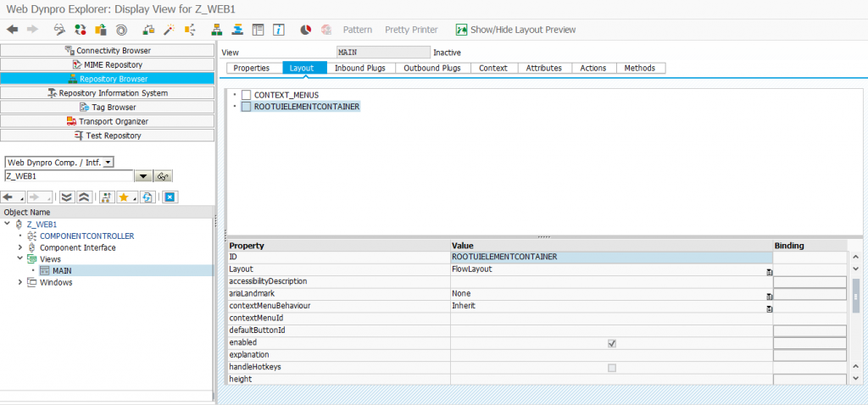Viewport: 868px width, 405px height.
Task: Click the Where-Used List icon
Action: (190, 30)
